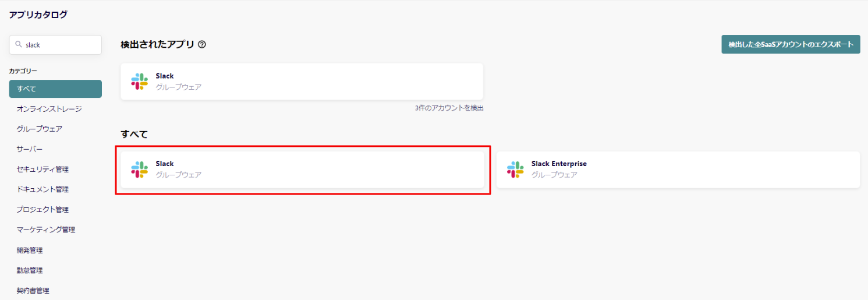Click the 検出されたアプリ heading

tap(158, 44)
